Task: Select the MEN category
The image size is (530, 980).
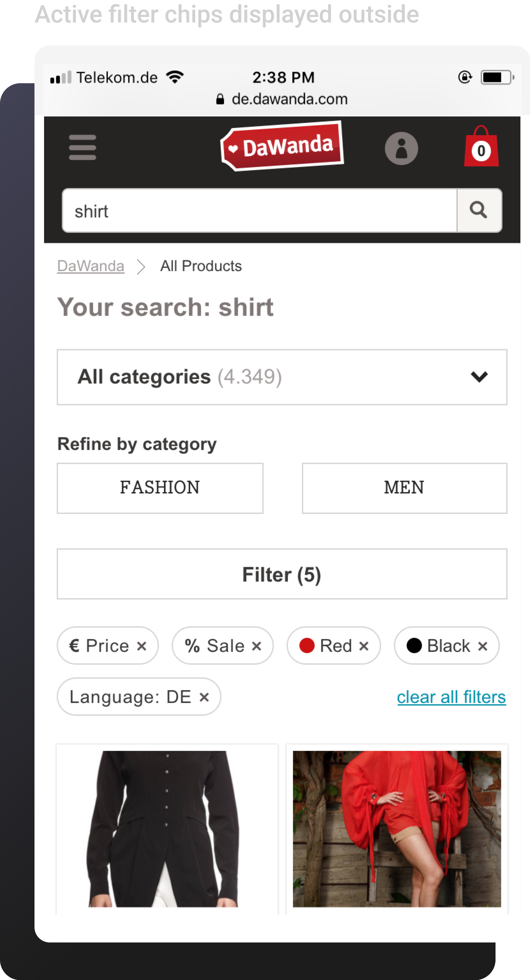Action: (405, 488)
